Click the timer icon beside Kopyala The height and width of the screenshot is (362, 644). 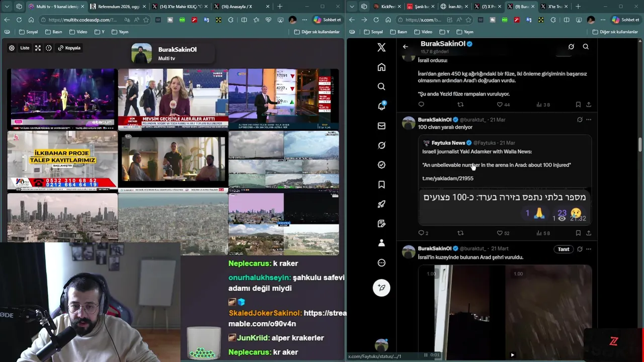click(49, 48)
